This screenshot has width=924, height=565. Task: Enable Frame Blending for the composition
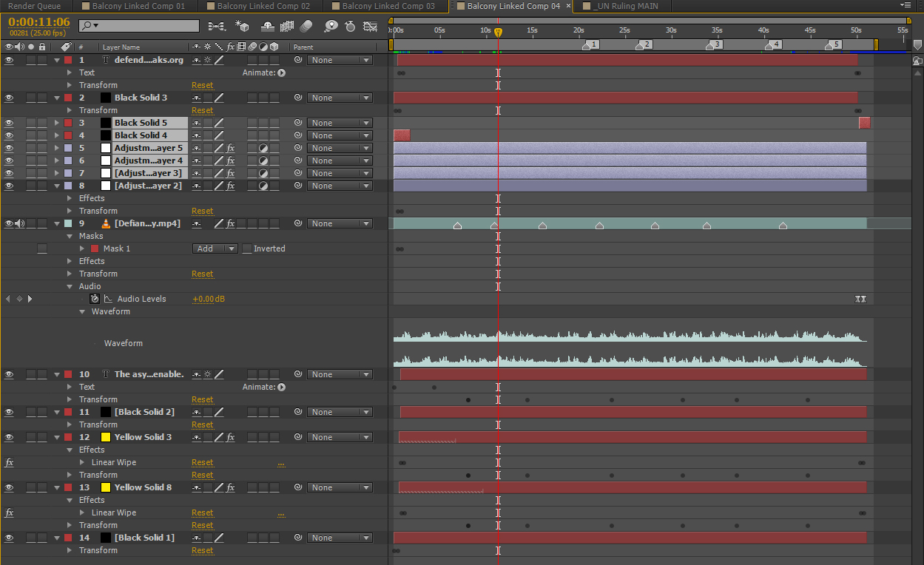[x=287, y=26]
